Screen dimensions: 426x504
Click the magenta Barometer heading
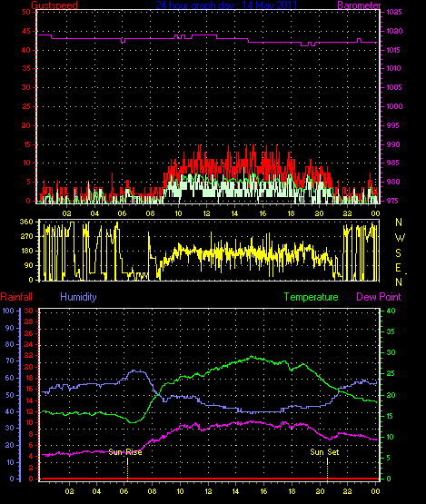click(359, 5)
